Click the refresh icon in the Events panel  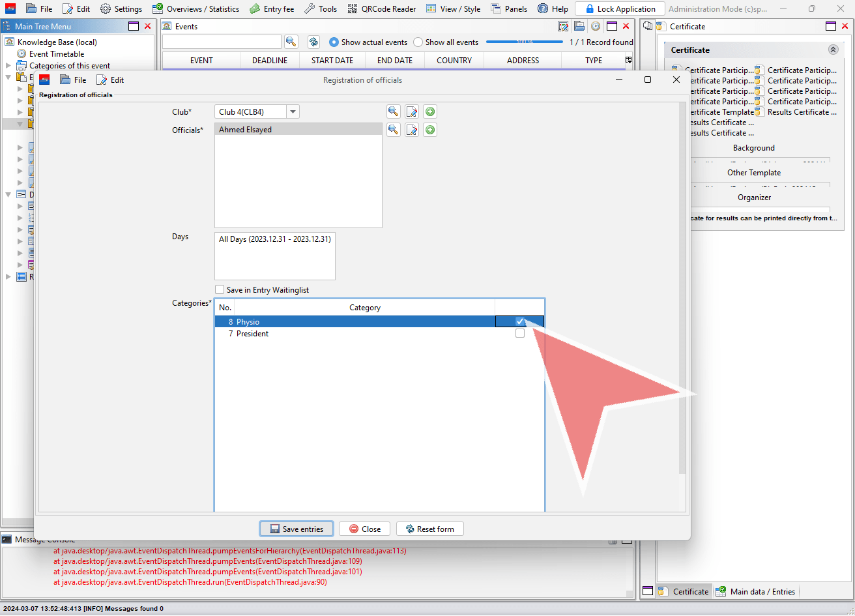point(313,42)
